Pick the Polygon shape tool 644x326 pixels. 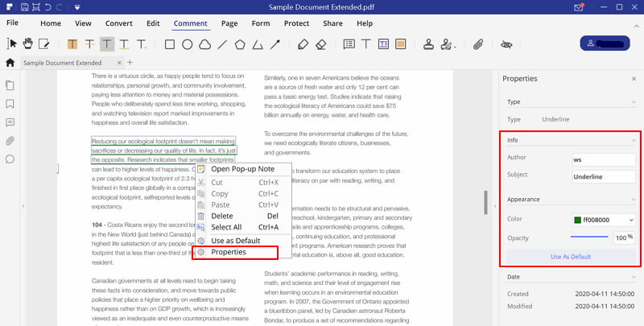(x=240, y=44)
